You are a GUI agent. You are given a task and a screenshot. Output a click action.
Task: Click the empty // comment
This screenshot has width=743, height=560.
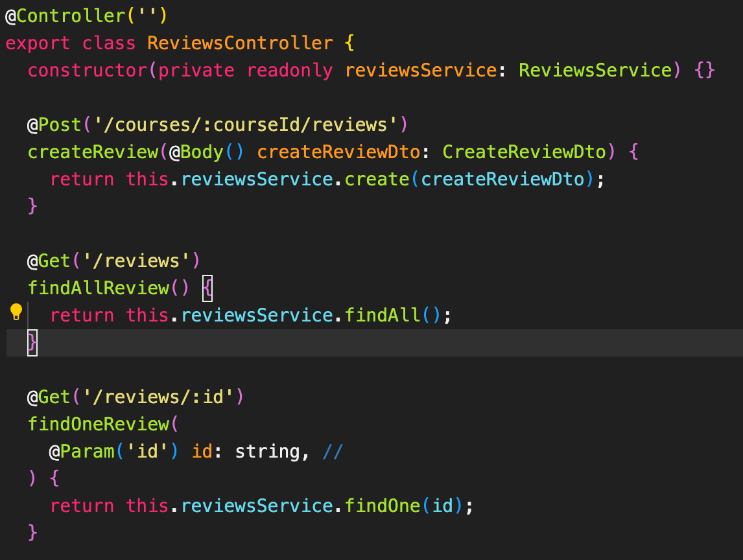[x=333, y=452]
